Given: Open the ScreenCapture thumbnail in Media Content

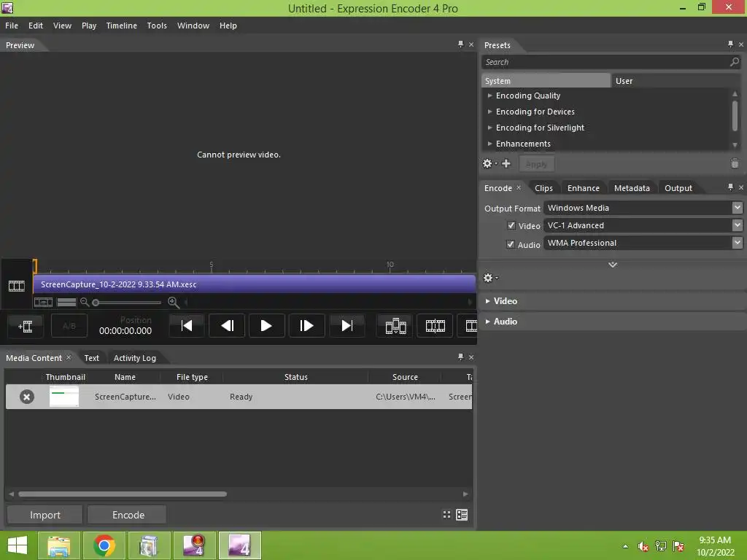Looking at the screenshot, I should coord(64,397).
